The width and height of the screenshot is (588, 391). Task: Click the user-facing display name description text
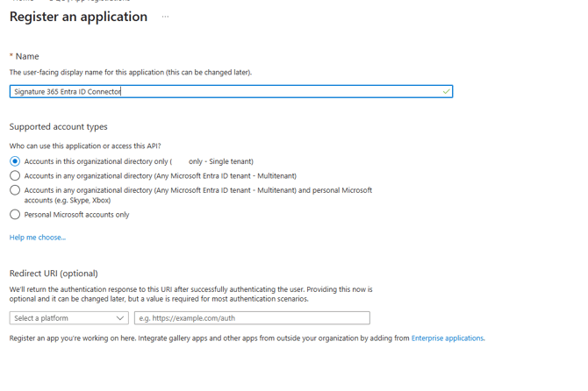tap(130, 73)
